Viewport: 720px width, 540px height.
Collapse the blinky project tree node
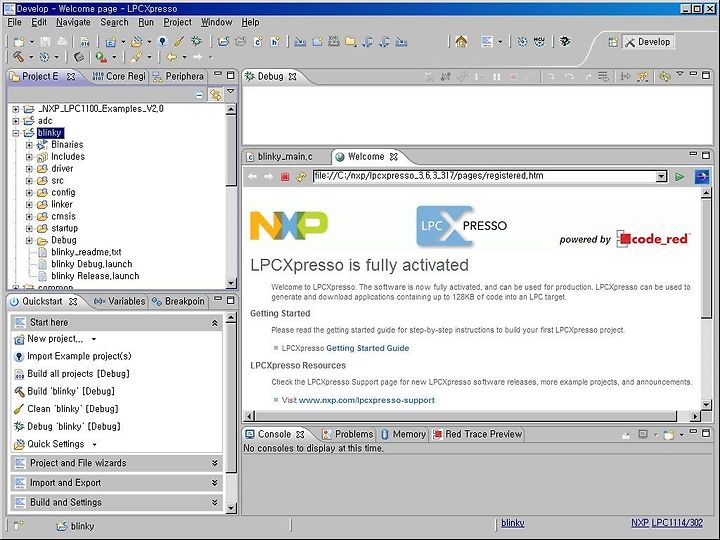(16, 133)
